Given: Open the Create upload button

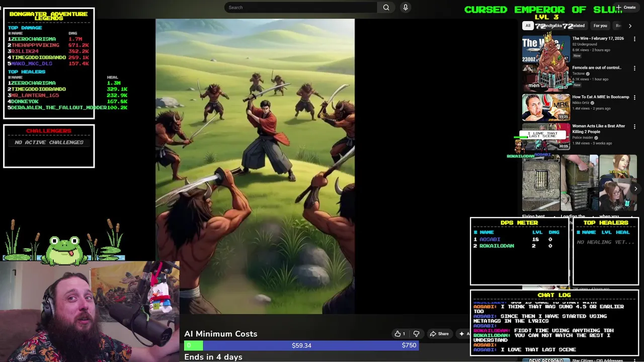Looking at the screenshot, I should 626,8.
